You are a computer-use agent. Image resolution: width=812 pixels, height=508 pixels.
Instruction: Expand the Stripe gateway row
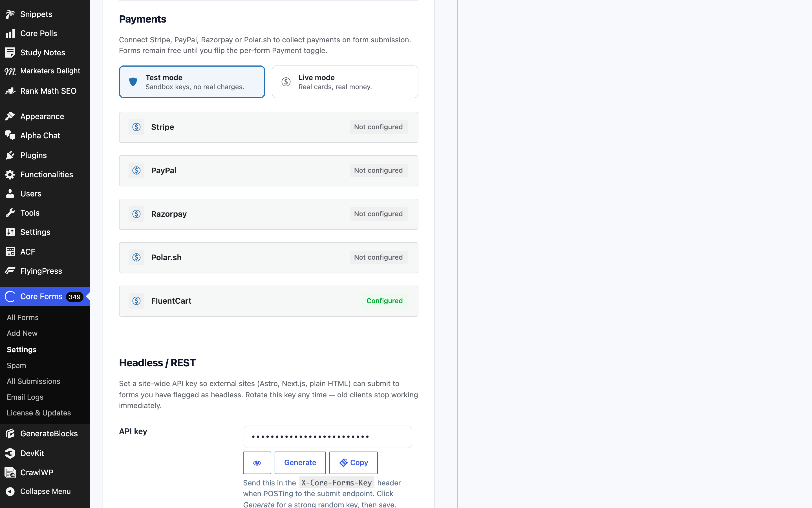pos(268,127)
